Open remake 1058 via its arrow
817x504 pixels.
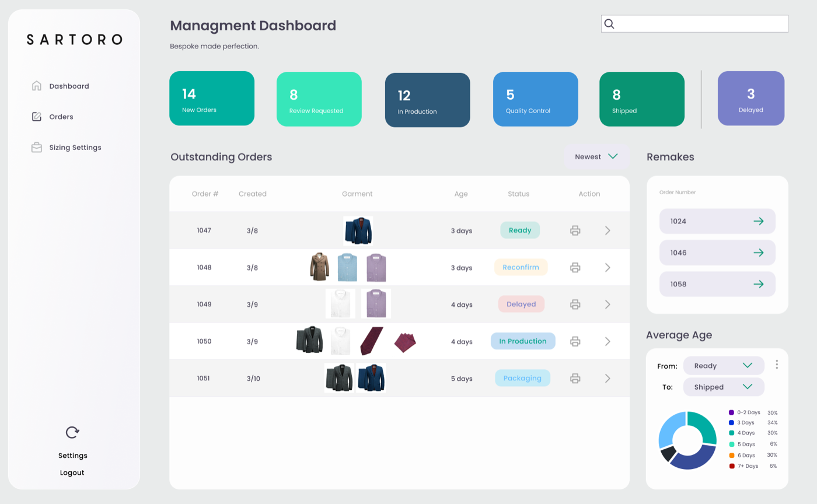coord(759,284)
